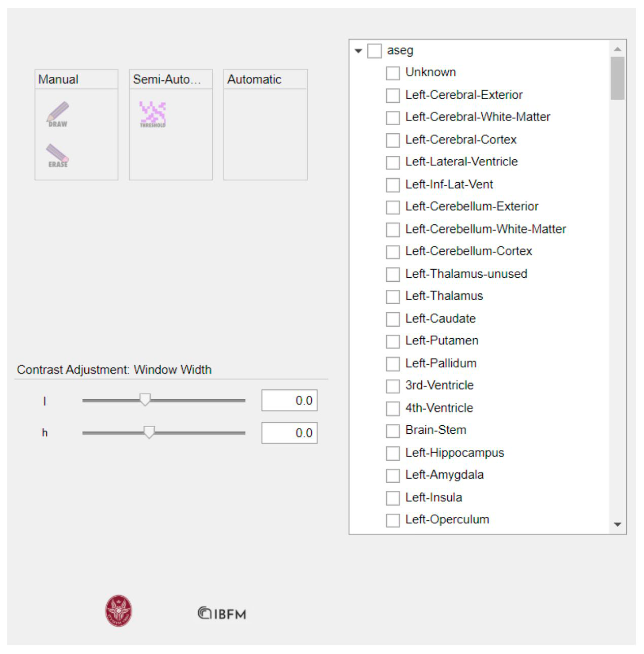Click the l contrast slider handle

[x=145, y=399]
